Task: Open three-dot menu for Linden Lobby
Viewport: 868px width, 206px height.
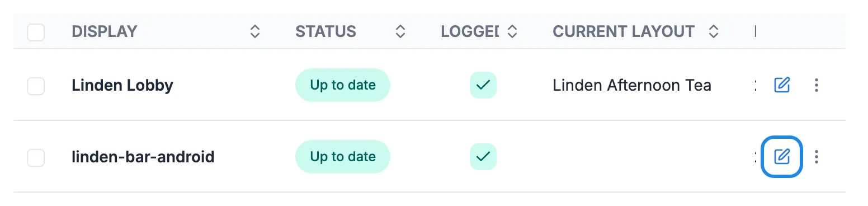Action: click(817, 85)
